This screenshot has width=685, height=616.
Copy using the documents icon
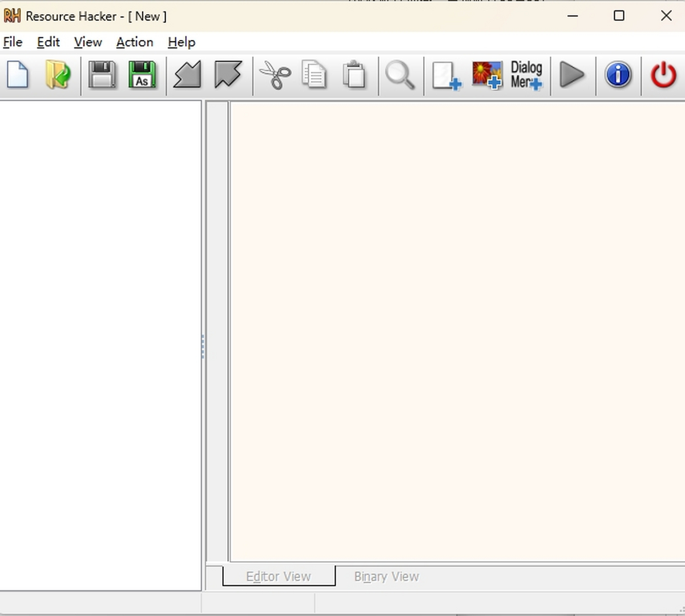point(314,75)
